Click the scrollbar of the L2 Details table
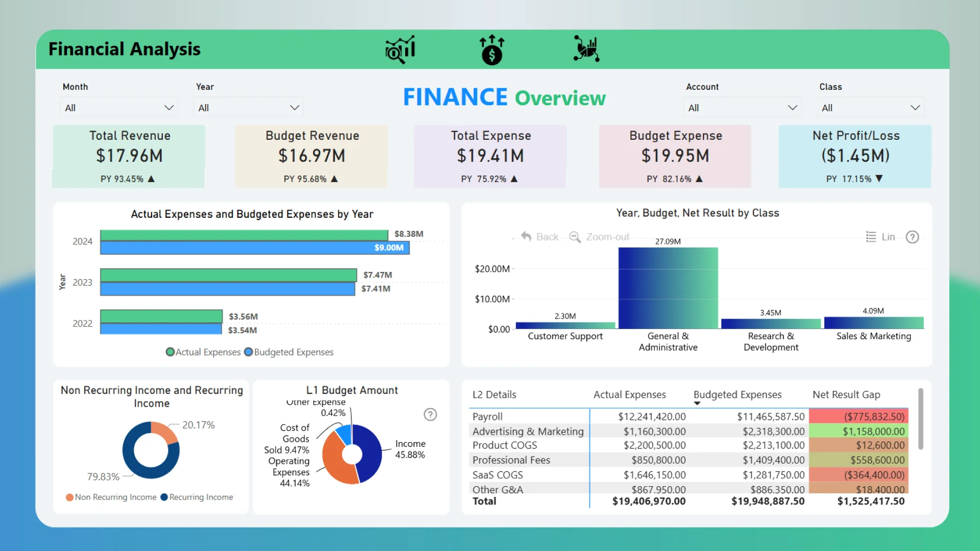980x551 pixels. coord(920,419)
